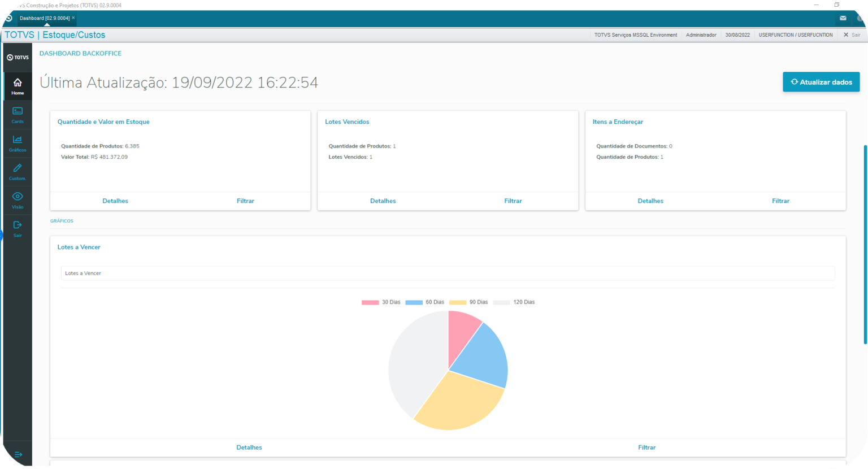Screen dimensions: 868x469
Task: Open the Lotes a Vencer selection field
Action: tap(448, 273)
